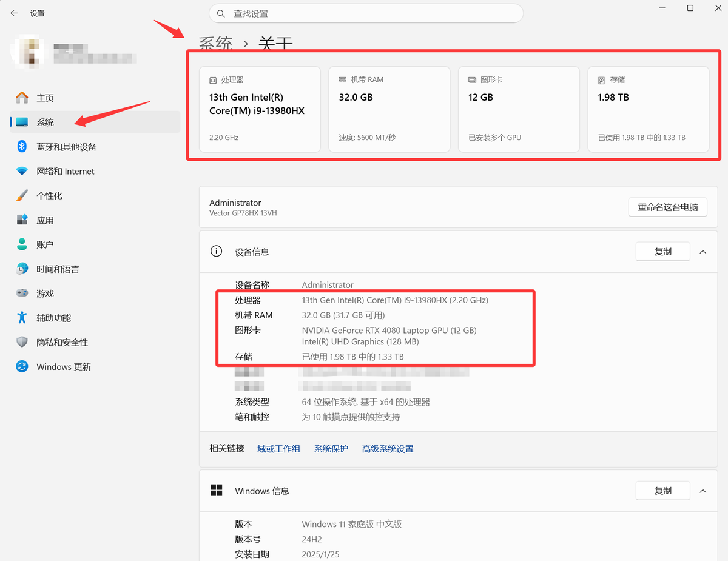Open the 时间和语言 clock icon
The width and height of the screenshot is (728, 561).
pyautogui.click(x=22, y=269)
